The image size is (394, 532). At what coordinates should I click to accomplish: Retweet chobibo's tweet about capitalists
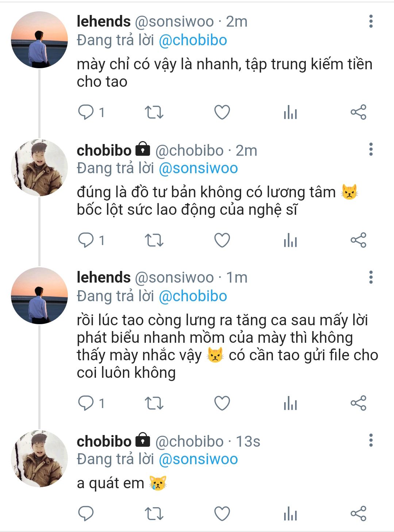(x=154, y=240)
